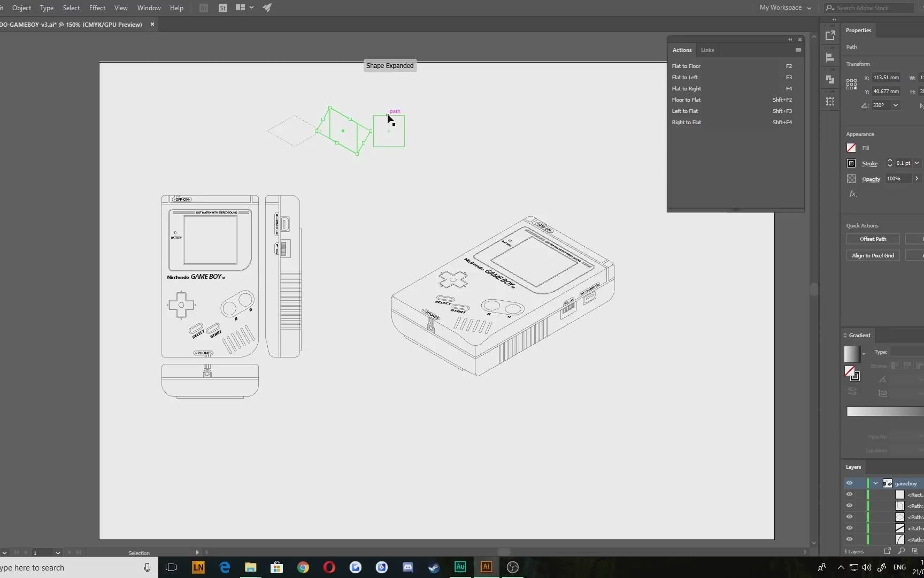The width and height of the screenshot is (924, 578).
Task: Open the gradient preset dropdown arrow
Action: tap(864, 354)
